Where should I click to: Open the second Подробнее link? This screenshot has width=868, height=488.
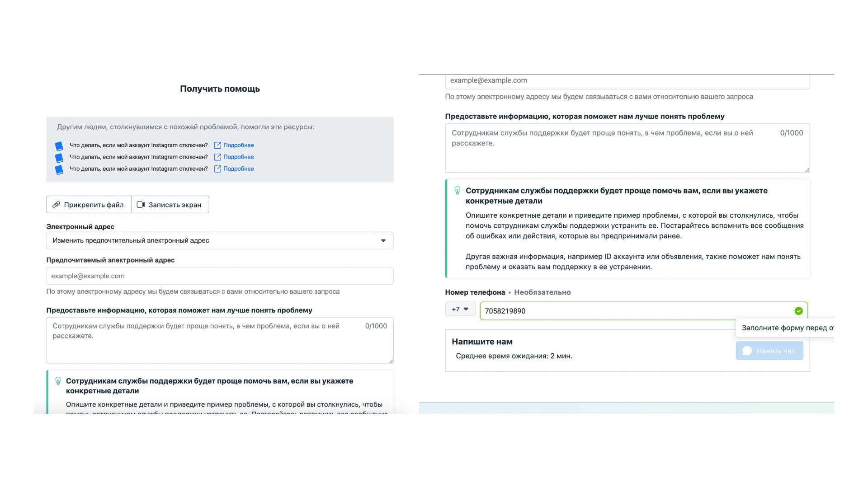point(238,157)
